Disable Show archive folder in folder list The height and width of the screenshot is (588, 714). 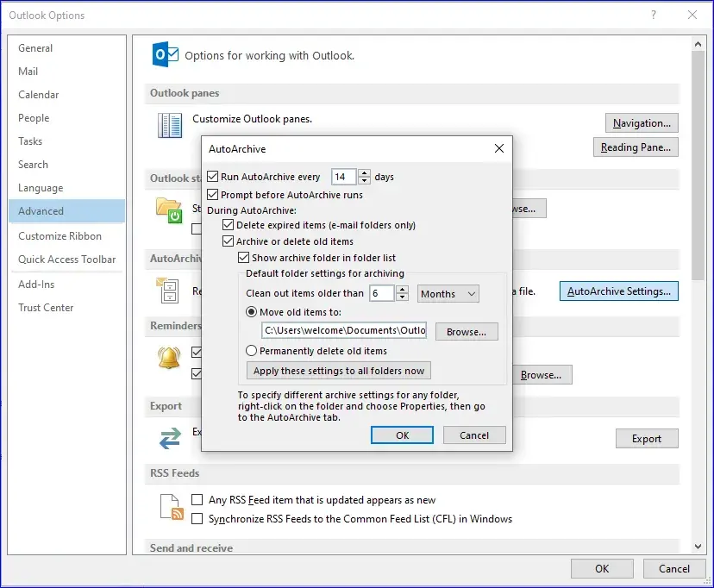click(244, 258)
